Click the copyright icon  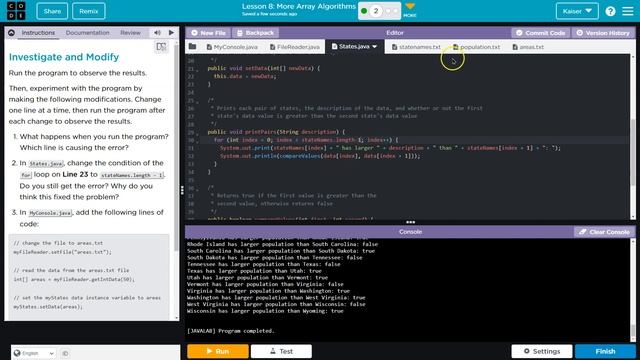pos(65,353)
